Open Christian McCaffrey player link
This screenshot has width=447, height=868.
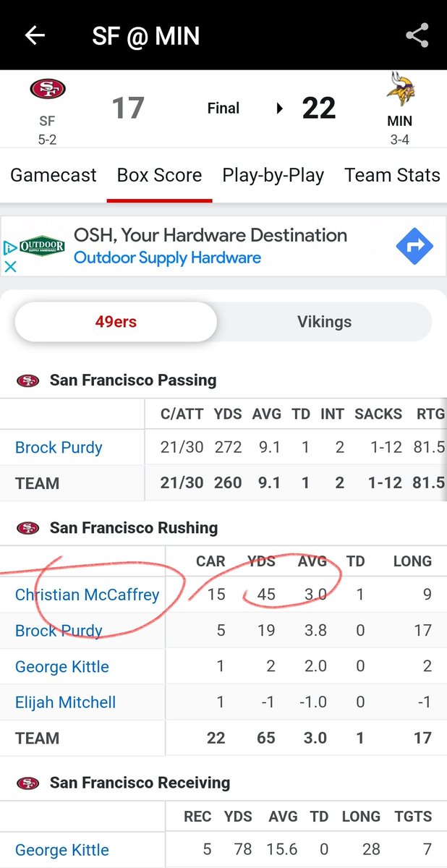pos(88,595)
